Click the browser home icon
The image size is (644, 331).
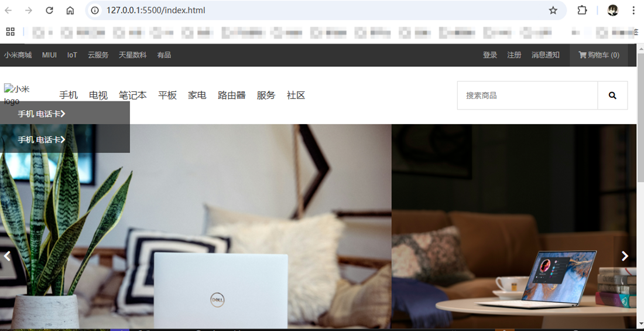point(70,11)
